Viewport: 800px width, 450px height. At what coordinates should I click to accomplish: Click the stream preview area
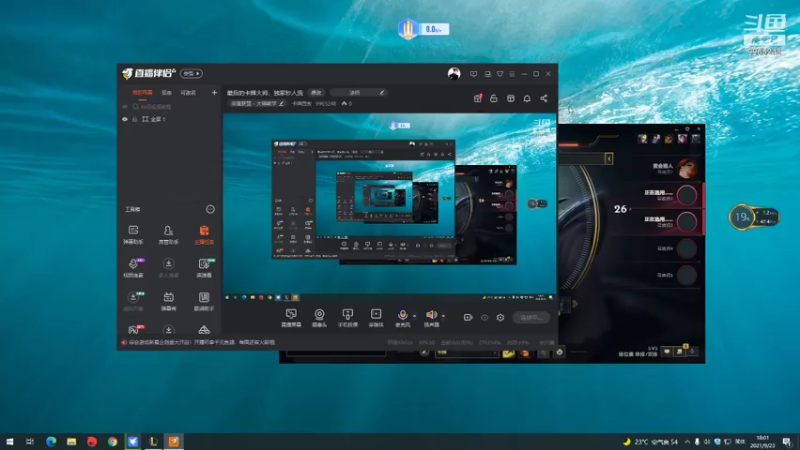point(390,206)
